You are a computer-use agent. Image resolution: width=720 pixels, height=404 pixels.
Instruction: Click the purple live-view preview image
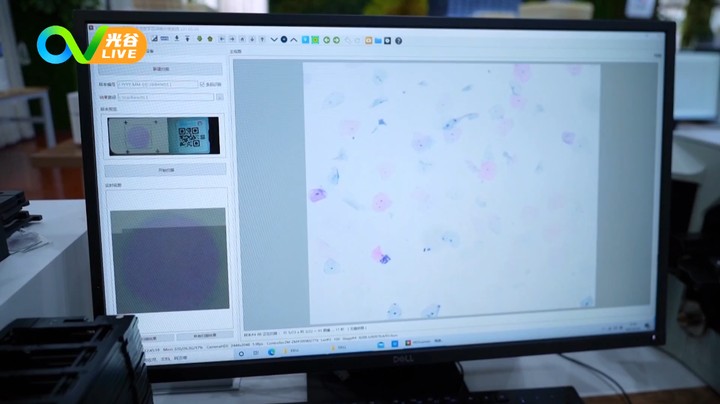(169, 260)
